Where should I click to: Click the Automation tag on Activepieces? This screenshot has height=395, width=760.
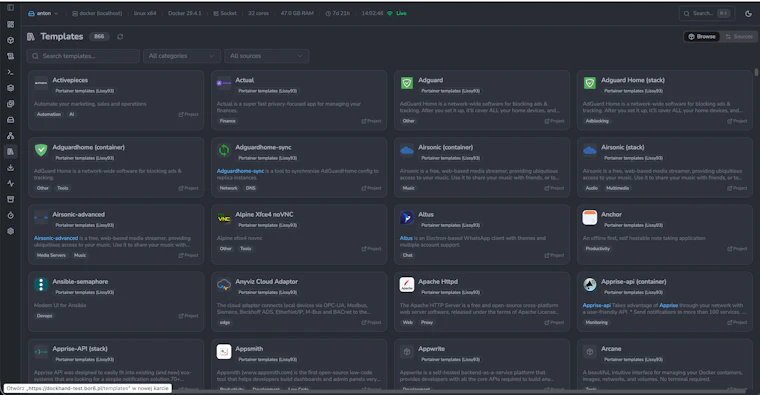pos(49,114)
